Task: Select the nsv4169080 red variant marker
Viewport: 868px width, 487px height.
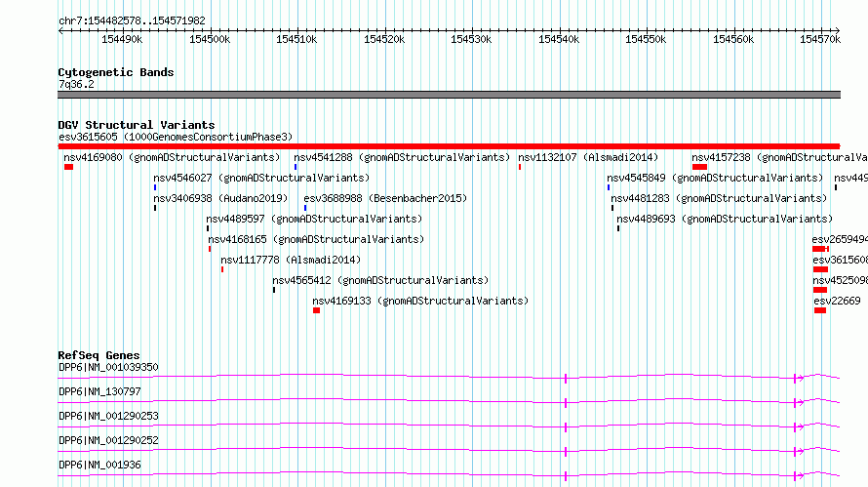Action: pyautogui.click(x=68, y=167)
